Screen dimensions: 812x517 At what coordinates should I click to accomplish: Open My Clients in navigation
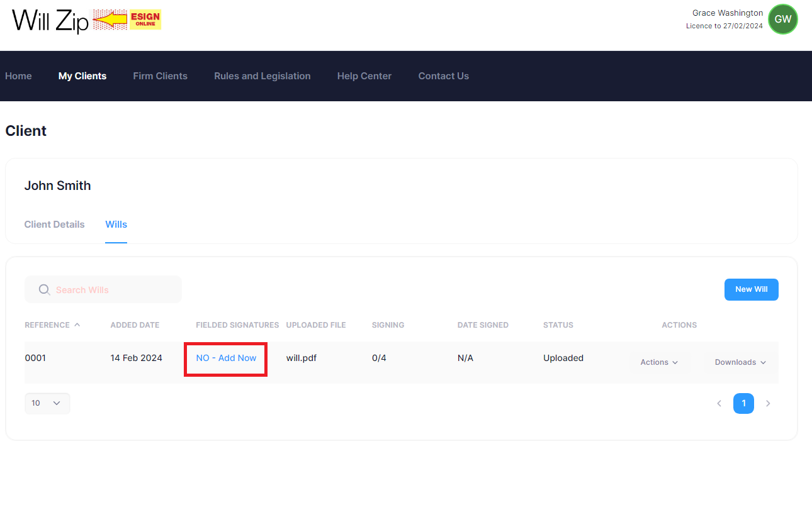(82, 76)
